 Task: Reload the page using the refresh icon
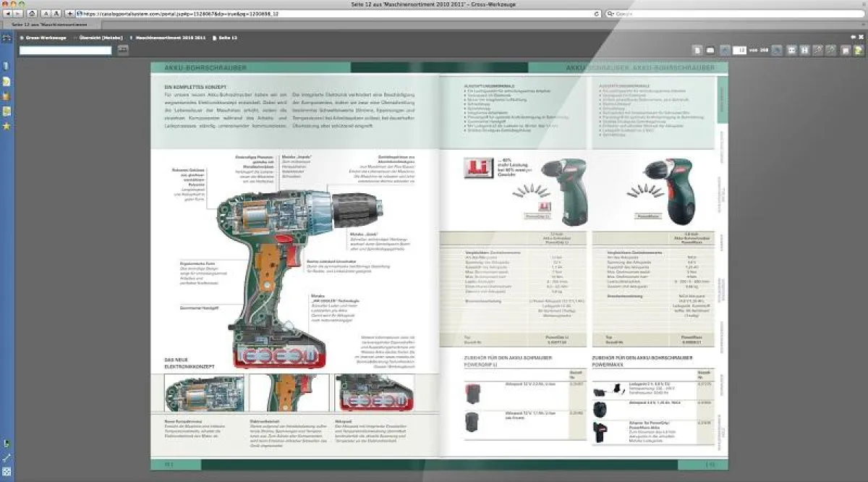click(x=597, y=14)
